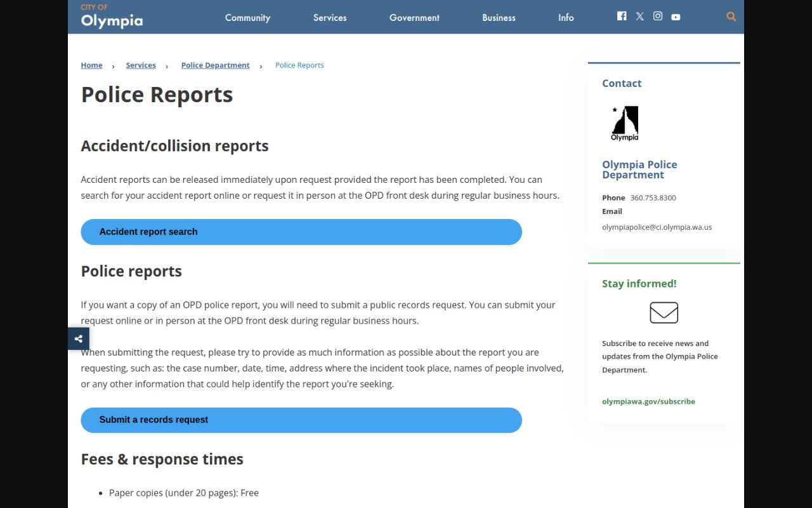Click the envelope subscribe icon
The height and width of the screenshot is (508, 812).
664,312
